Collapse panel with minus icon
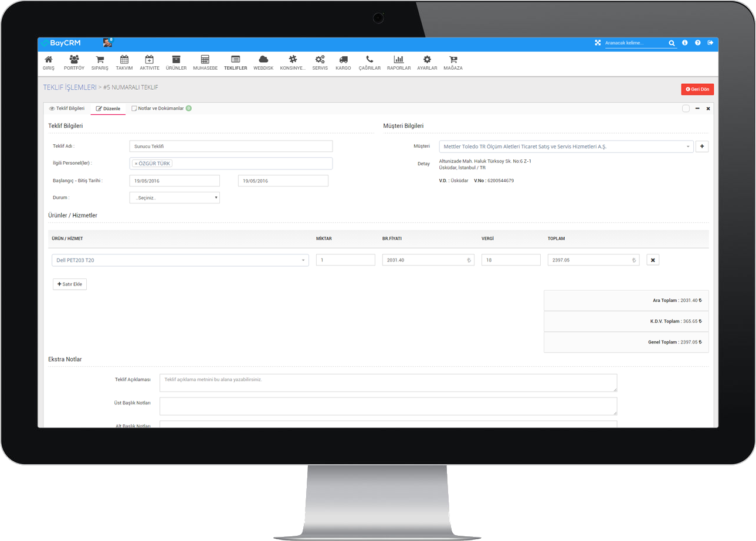756x541 pixels. click(697, 108)
